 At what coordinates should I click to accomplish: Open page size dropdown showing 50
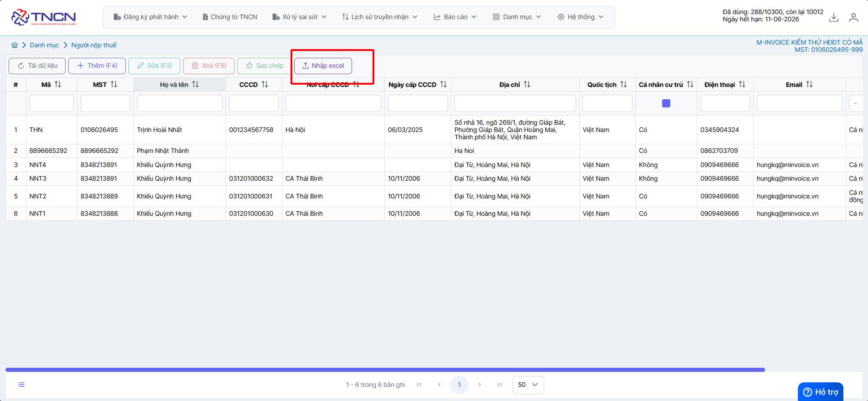(528, 385)
